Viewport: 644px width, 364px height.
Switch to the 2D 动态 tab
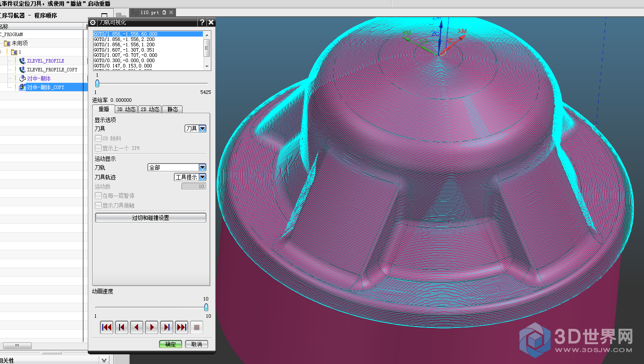pos(150,109)
